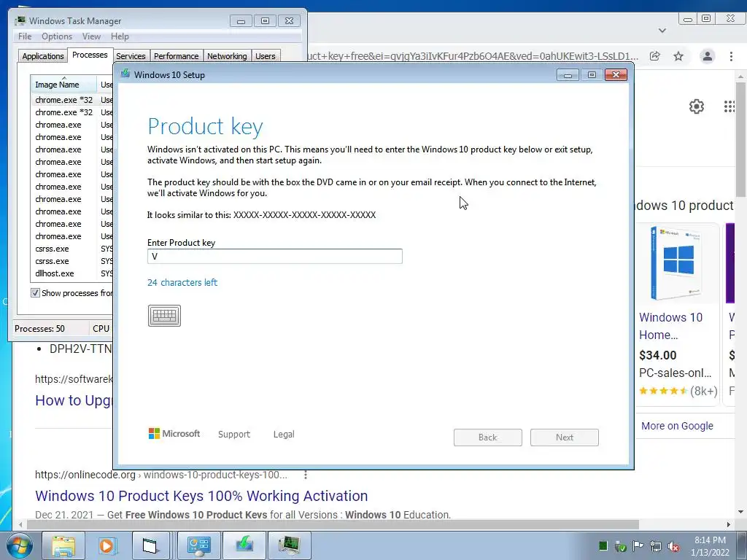Select the first chrome.exe *32 row
Viewport: 747px width, 560px height.
click(71, 100)
